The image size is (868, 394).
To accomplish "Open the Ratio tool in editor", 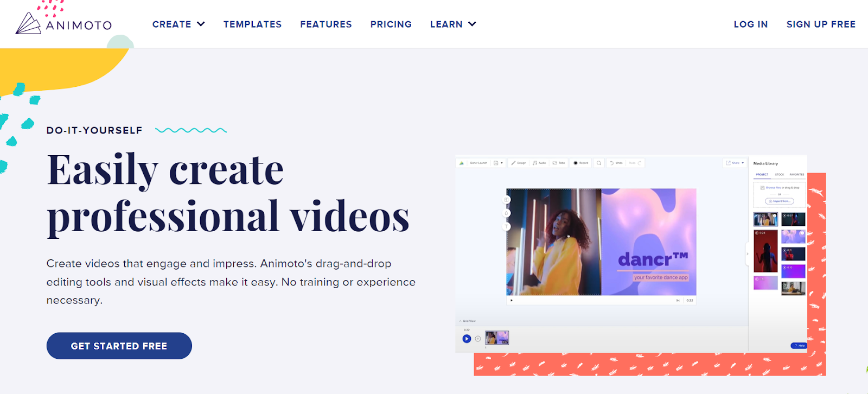I will pyautogui.click(x=559, y=163).
